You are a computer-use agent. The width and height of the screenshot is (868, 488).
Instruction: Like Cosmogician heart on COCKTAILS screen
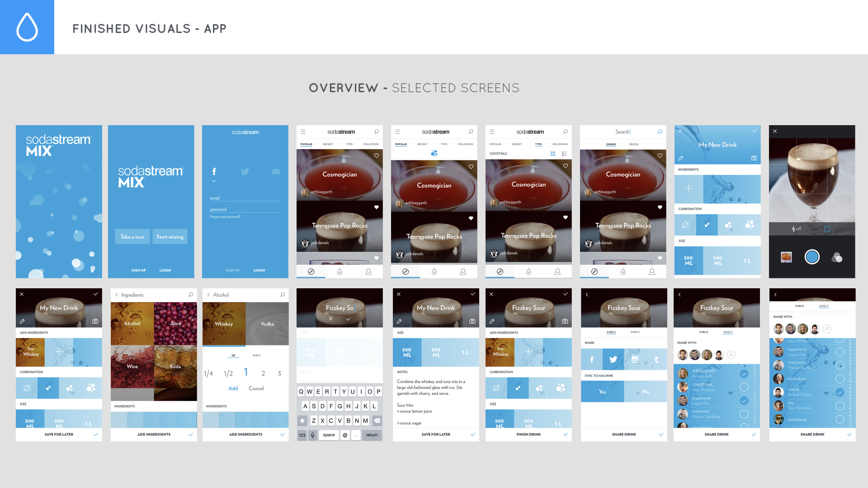566,166
